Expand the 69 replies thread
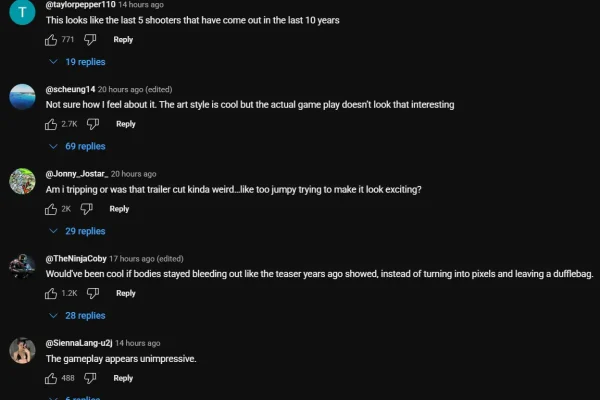Screen dimensions: 600x400 [77, 147]
